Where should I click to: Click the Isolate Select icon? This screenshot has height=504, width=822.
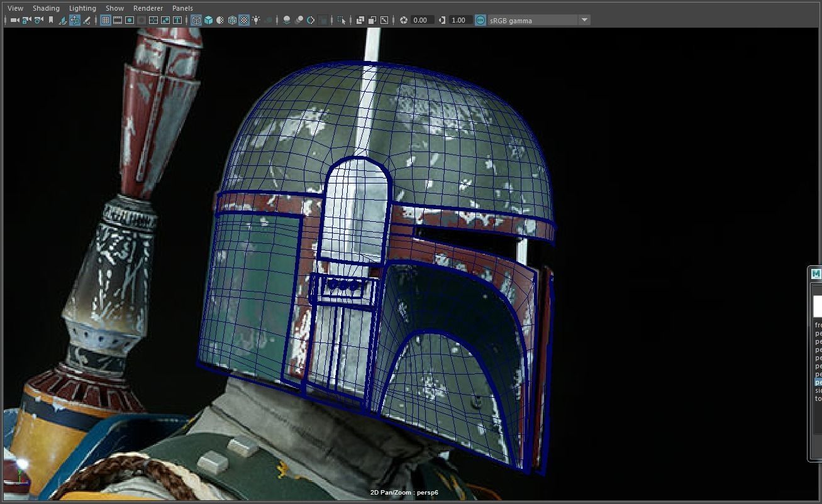click(x=342, y=20)
